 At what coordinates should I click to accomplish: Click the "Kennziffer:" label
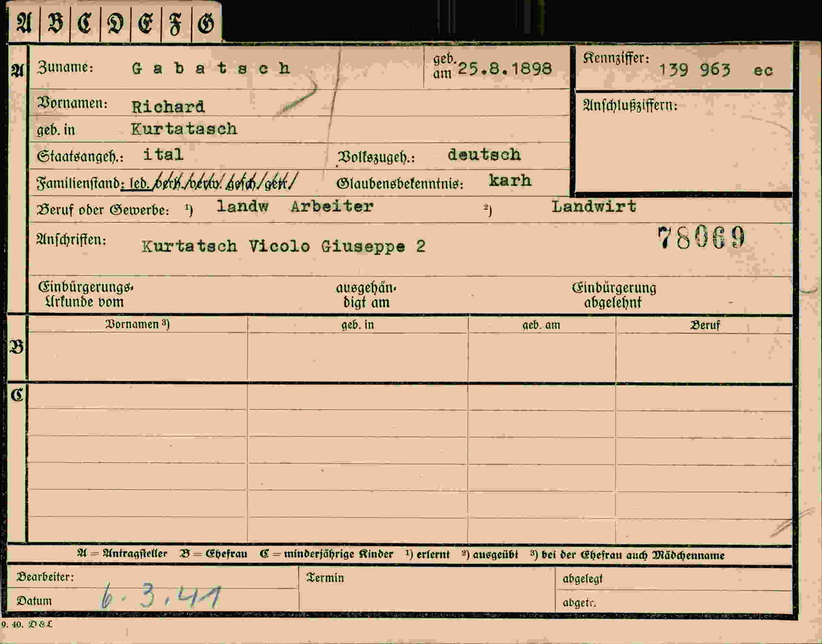coord(616,58)
